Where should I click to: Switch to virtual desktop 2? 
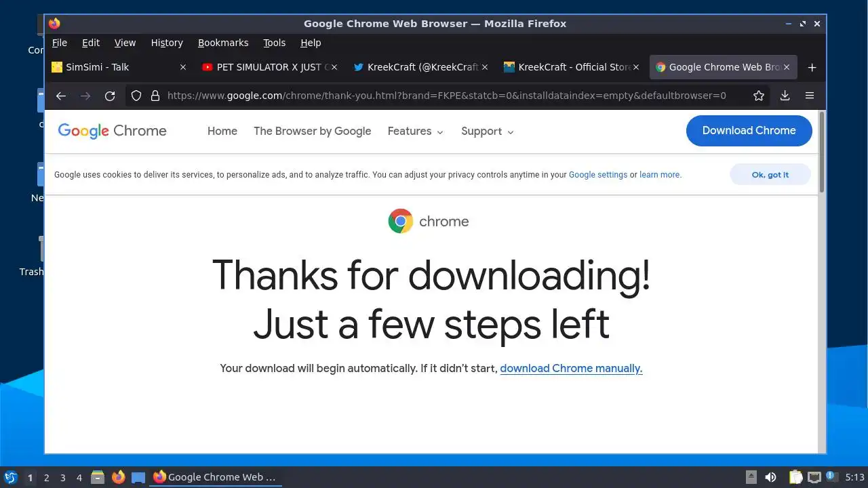(x=46, y=478)
